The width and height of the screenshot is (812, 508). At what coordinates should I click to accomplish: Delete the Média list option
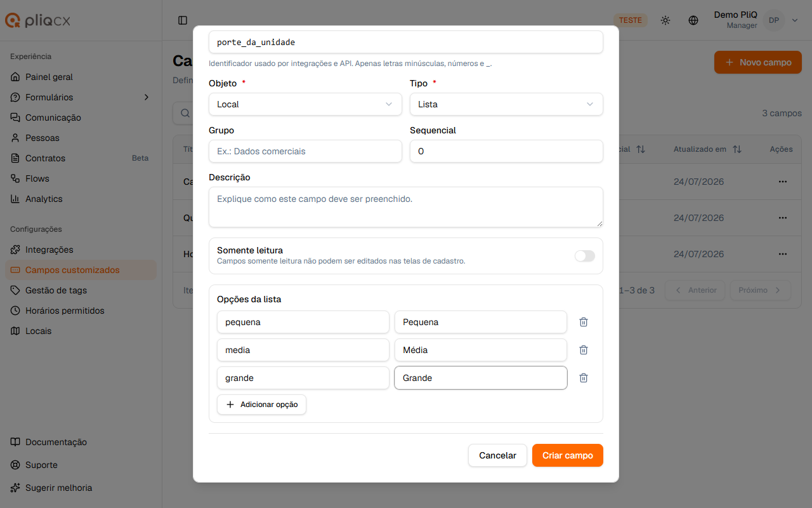point(584,350)
